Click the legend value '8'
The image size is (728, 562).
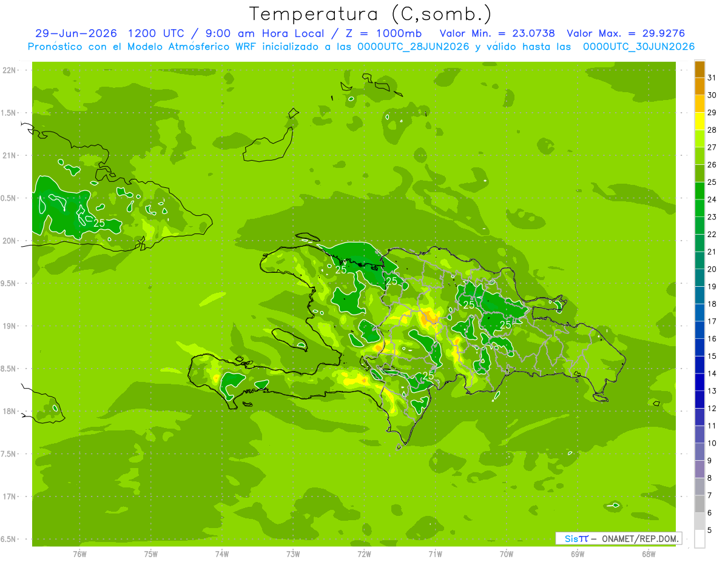pos(710,478)
